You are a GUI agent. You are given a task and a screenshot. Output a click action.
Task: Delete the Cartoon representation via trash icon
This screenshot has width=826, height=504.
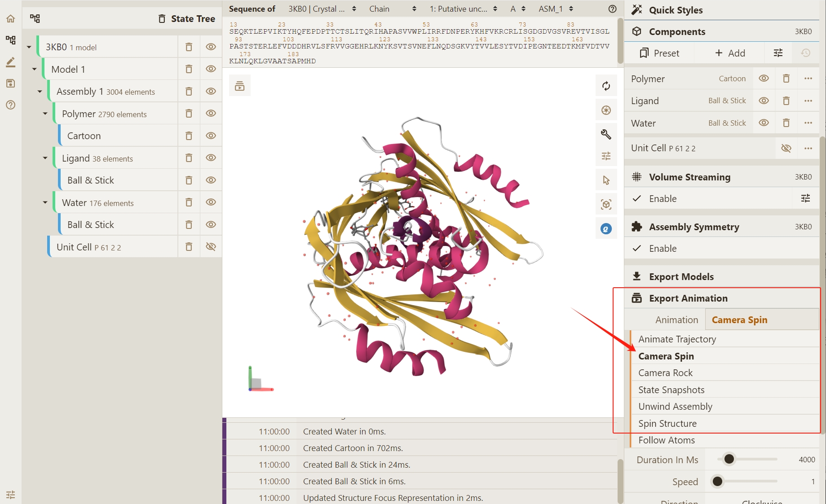[x=189, y=136]
